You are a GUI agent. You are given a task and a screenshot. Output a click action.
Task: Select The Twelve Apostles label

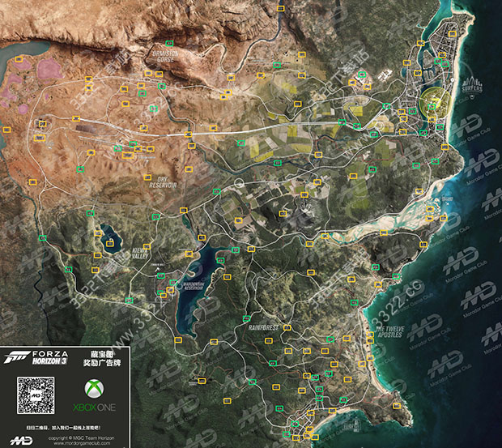tap(390, 332)
